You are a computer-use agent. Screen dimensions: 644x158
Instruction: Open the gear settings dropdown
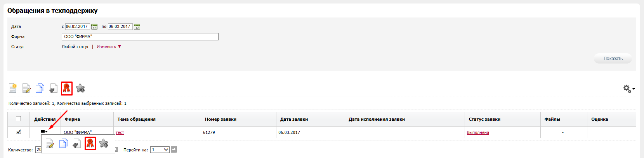pos(628,89)
